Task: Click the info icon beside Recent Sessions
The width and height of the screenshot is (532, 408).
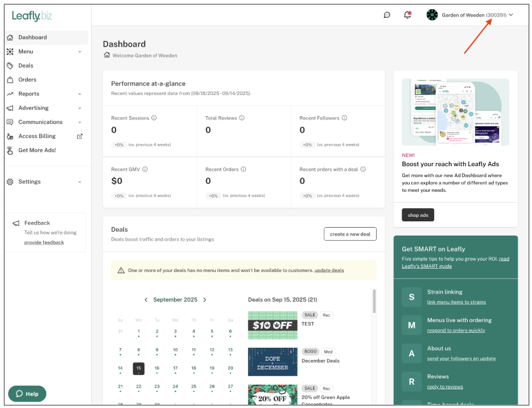Action: (x=154, y=118)
